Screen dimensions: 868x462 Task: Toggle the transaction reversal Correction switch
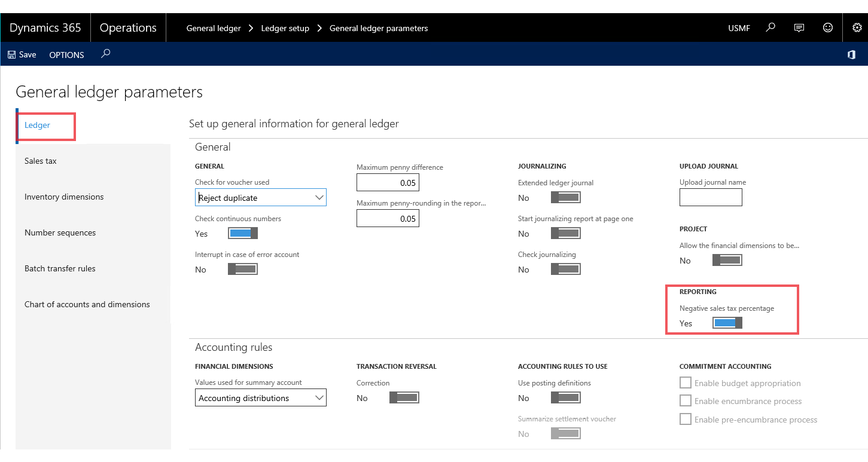404,397
